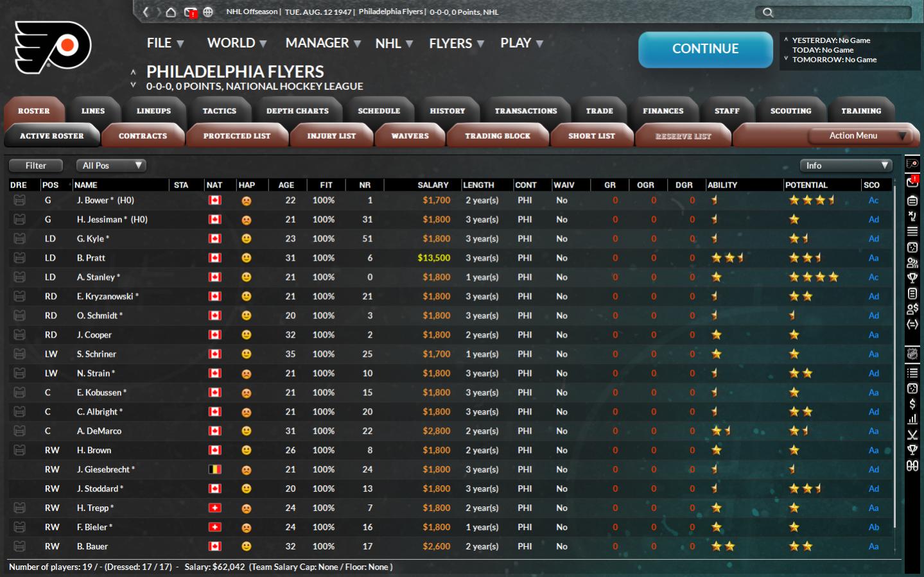
Task: Go back using the left arrow icon
Action: pyautogui.click(x=146, y=12)
